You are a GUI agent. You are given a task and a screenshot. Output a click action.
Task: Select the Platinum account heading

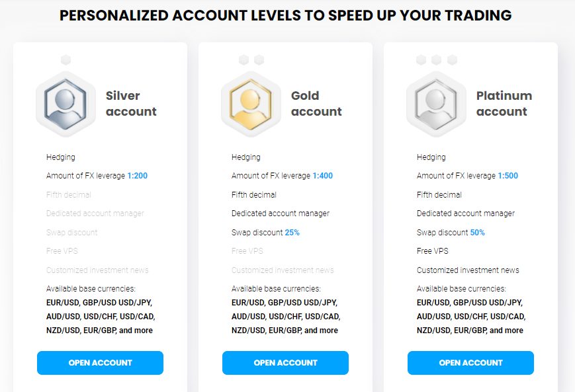504,104
